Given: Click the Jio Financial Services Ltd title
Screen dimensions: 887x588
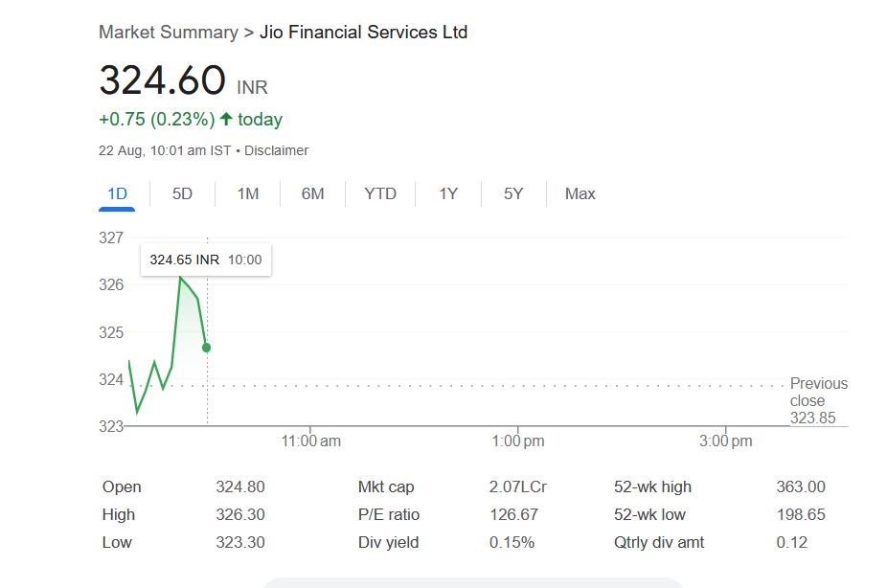Looking at the screenshot, I should coord(363,33).
